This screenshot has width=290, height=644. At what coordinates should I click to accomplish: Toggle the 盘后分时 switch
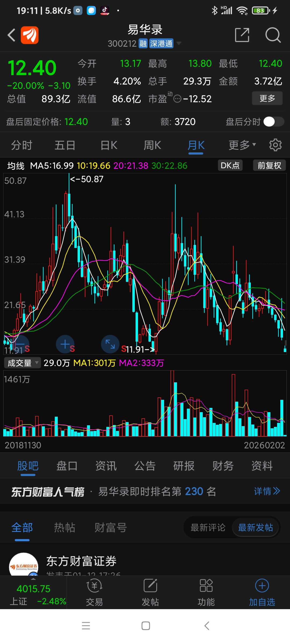[x=274, y=122]
